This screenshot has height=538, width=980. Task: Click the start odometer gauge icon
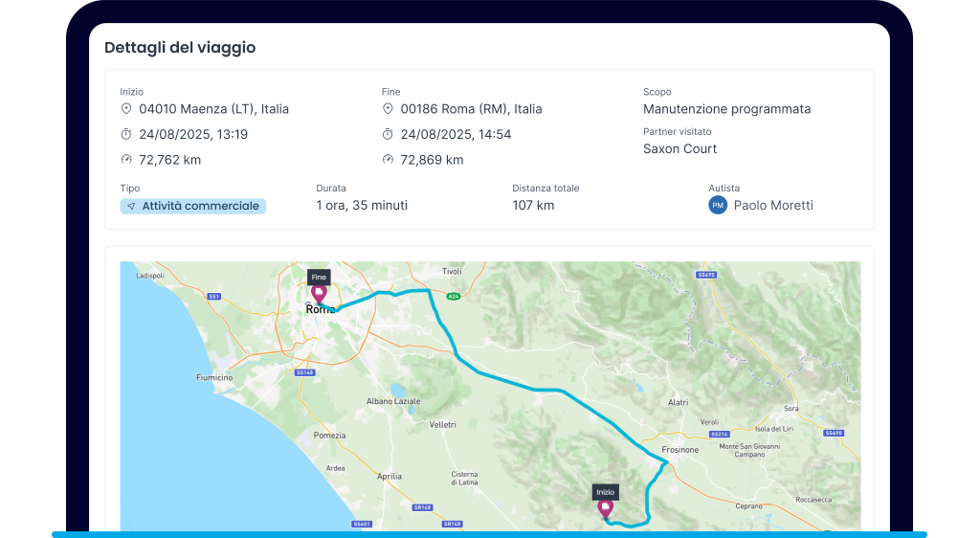125,160
